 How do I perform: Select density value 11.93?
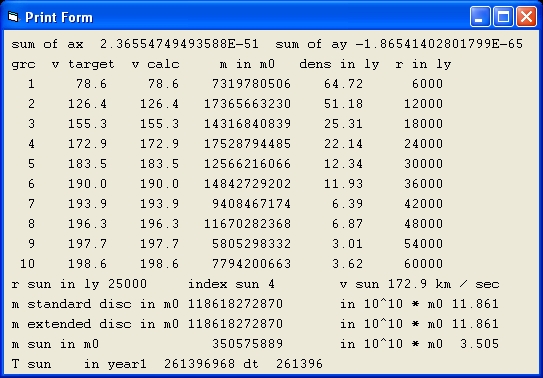tap(344, 184)
